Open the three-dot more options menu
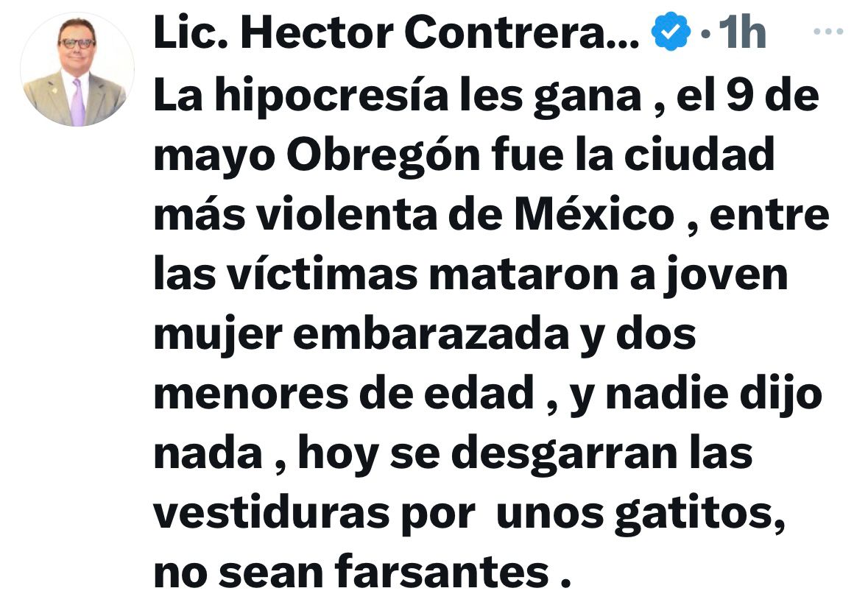 pyautogui.click(x=828, y=32)
